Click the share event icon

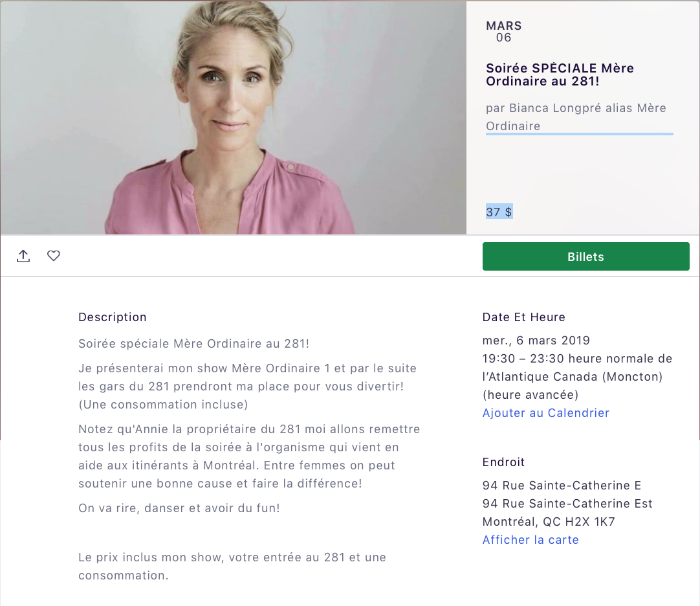tap(23, 256)
